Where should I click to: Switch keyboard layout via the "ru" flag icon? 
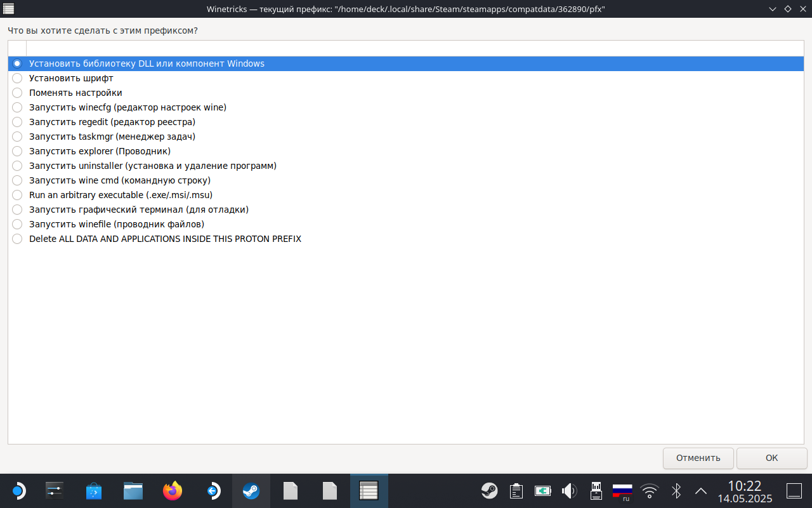(622, 491)
